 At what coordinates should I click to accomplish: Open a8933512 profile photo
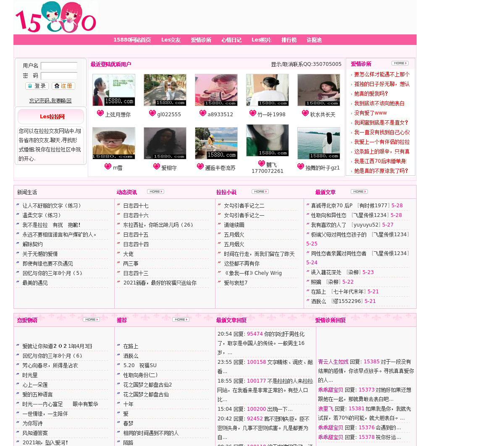(216, 90)
